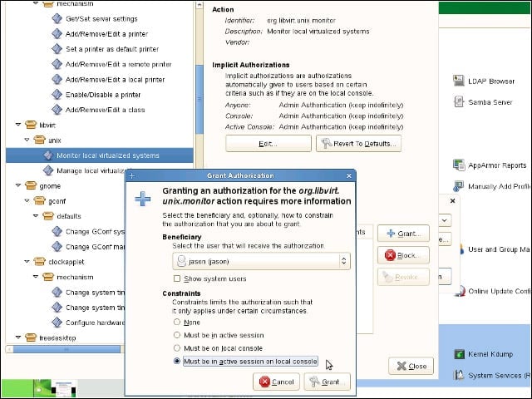Select Monitor local virtualized systems tree item
This screenshot has height=399, width=532.
click(x=100, y=155)
